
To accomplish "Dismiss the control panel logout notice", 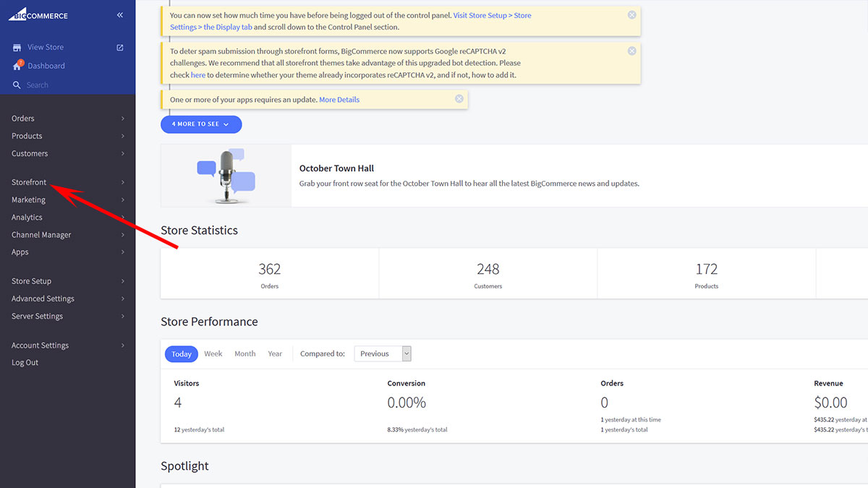I will click(632, 14).
